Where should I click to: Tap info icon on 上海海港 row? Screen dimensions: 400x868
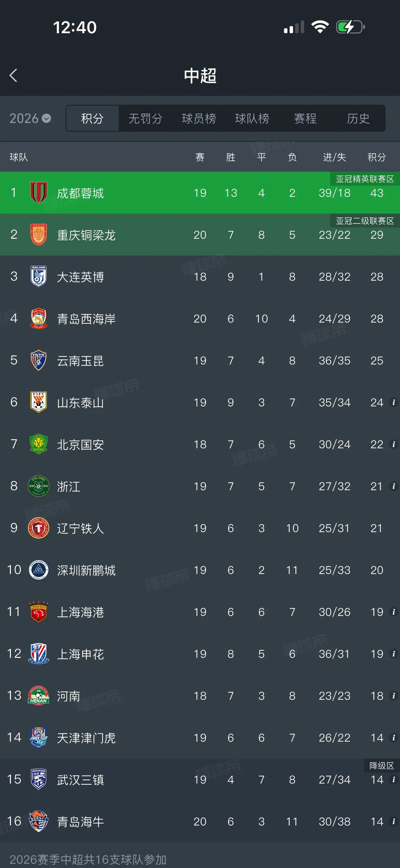click(393, 612)
